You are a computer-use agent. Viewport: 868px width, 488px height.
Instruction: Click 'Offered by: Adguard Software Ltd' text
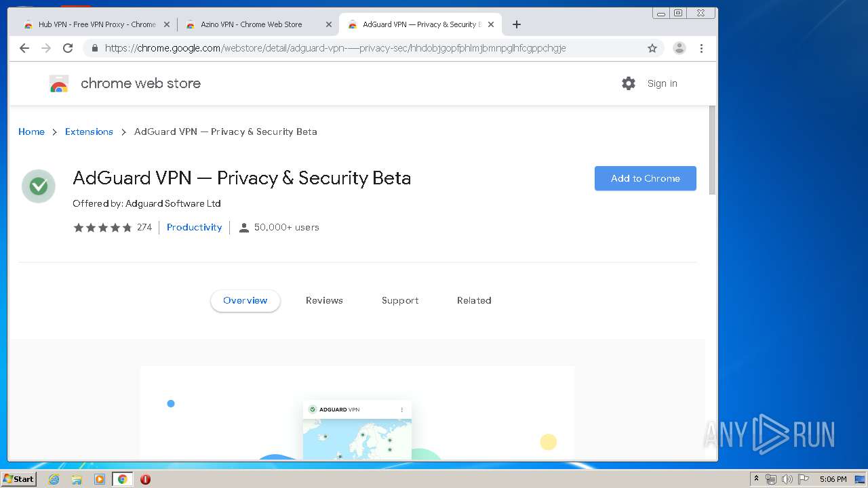(146, 203)
